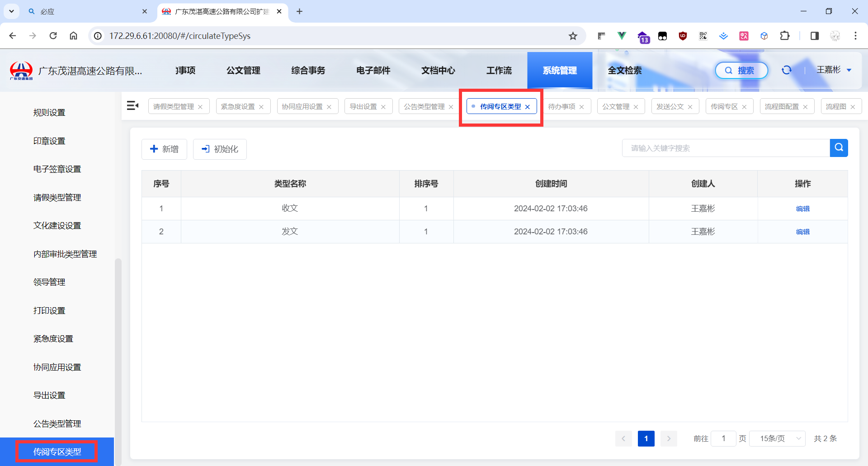The width and height of the screenshot is (868, 466).
Task: Edit the 收文 row
Action: pos(802,209)
